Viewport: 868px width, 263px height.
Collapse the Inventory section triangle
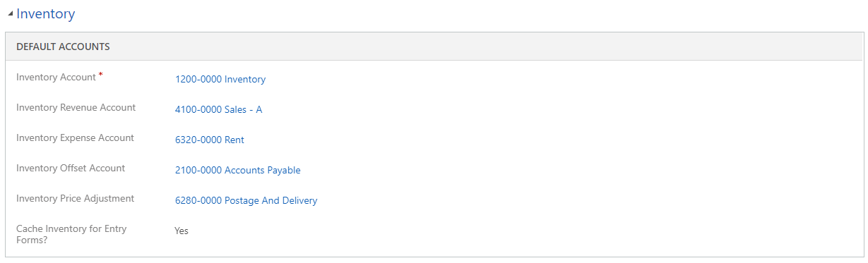10,14
